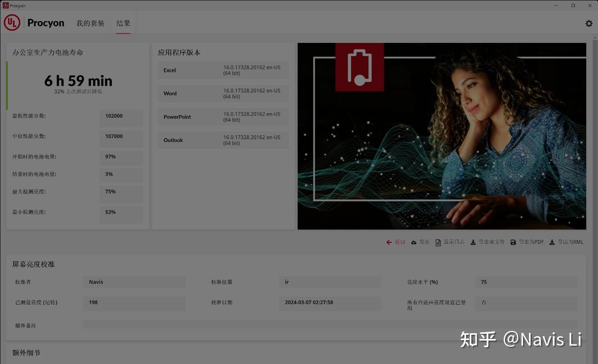The width and height of the screenshot is (598, 364).
Task: Click the 所有自适应亮度设置已禁用 value 否
Action: [526, 303]
